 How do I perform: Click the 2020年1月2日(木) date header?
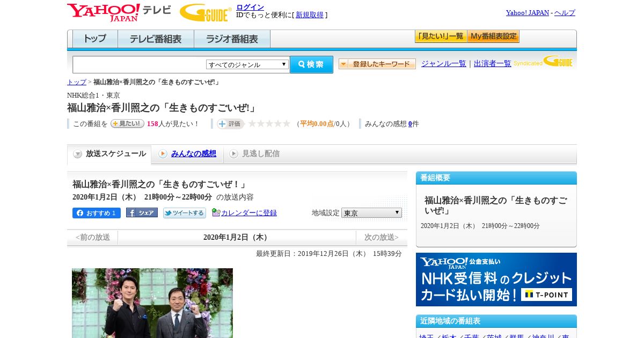click(x=237, y=237)
